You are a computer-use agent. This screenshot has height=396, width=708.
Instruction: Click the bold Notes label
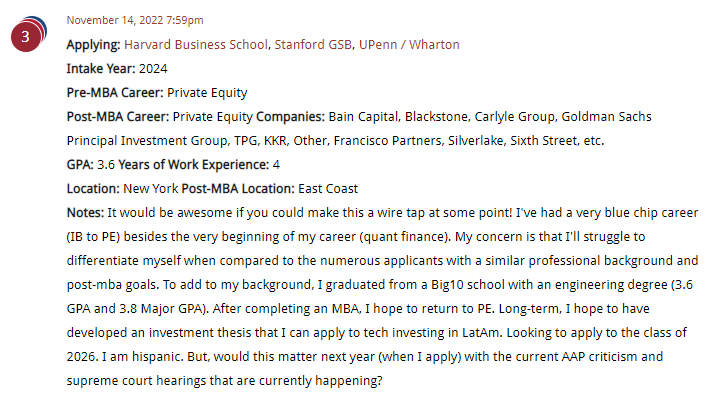(x=85, y=212)
